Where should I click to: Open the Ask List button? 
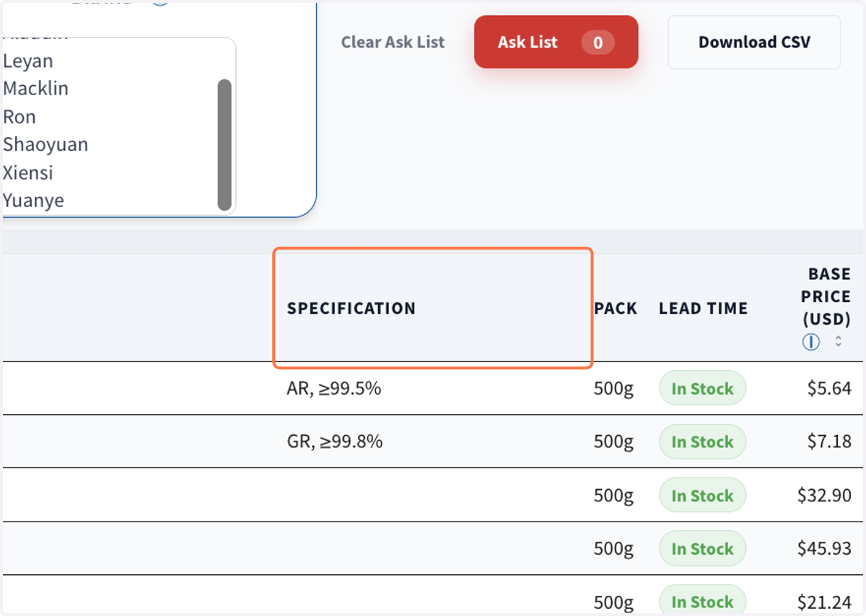pos(556,42)
